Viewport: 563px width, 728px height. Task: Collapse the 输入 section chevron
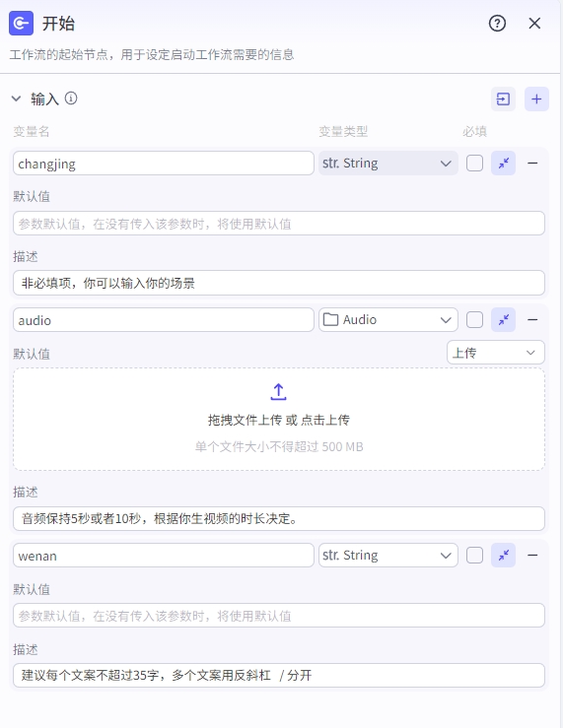tap(16, 99)
